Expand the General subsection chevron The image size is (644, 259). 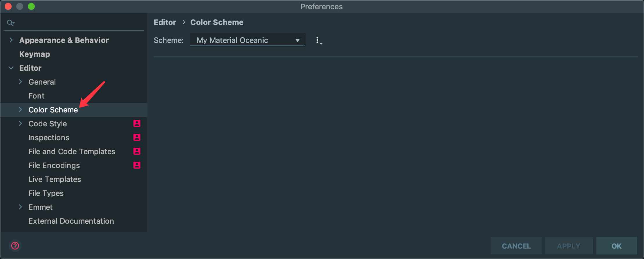pyautogui.click(x=20, y=82)
